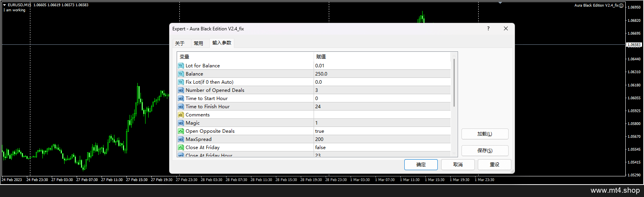This screenshot has height=197, width=644.
Task: Click the Balance row type icon
Action: pos(181,74)
